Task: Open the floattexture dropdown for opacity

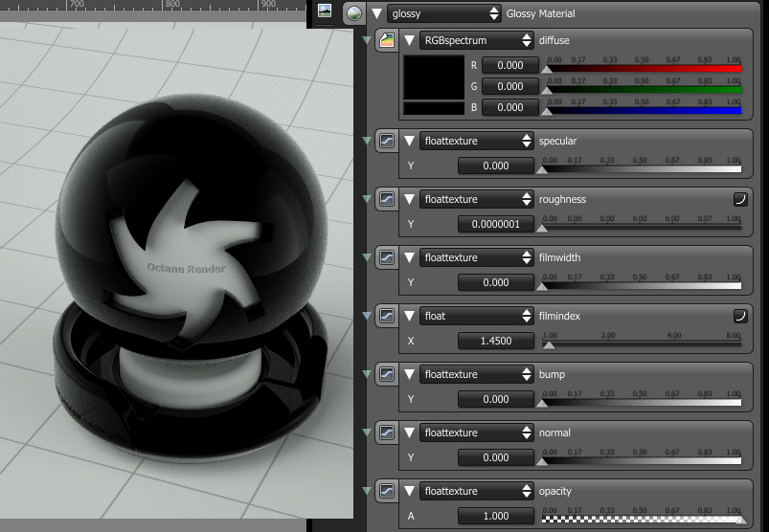Action: 477,491
